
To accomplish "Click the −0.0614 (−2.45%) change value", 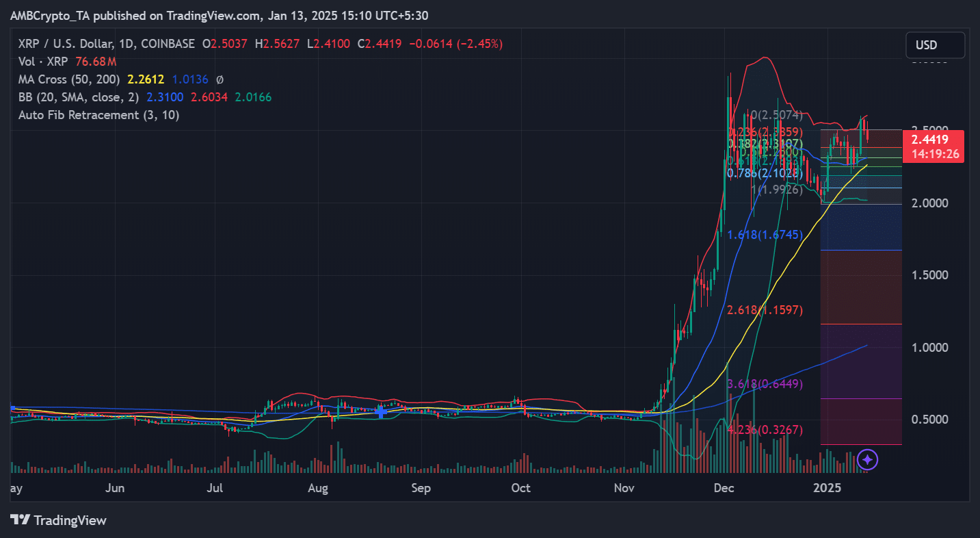I will click(455, 44).
